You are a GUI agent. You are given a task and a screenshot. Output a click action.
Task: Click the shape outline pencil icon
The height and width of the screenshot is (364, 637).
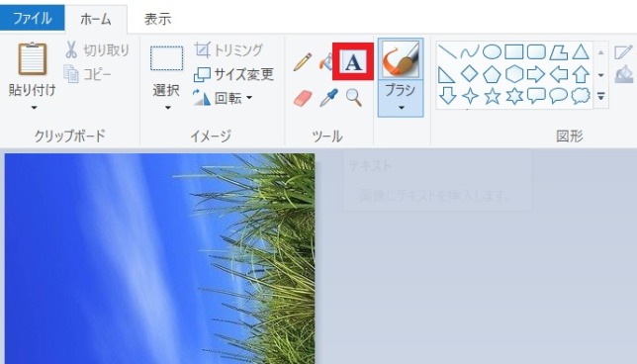point(623,52)
